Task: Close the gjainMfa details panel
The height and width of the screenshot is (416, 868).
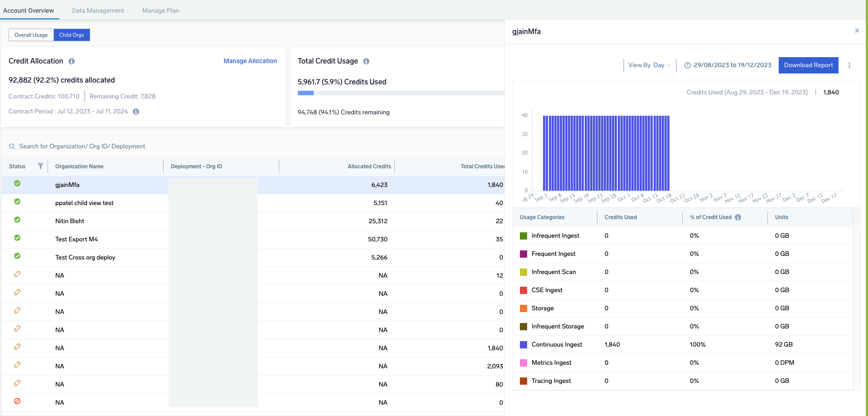Action: [857, 30]
